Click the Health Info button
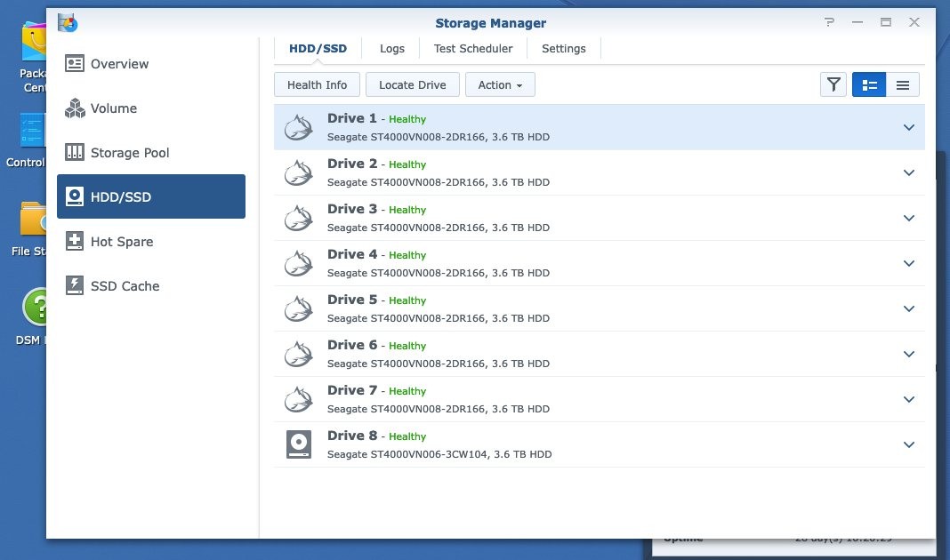Viewport: 950px width, 560px height. click(317, 84)
